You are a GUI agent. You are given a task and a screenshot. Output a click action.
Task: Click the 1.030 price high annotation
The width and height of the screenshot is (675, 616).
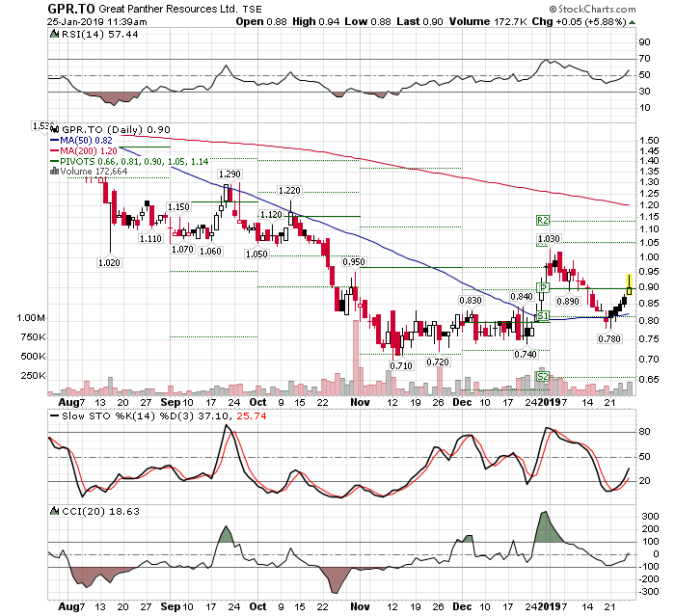549,239
